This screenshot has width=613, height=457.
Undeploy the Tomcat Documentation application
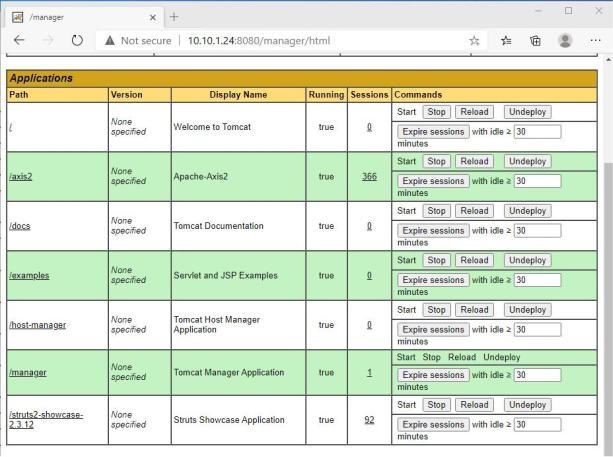(x=527, y=211)
